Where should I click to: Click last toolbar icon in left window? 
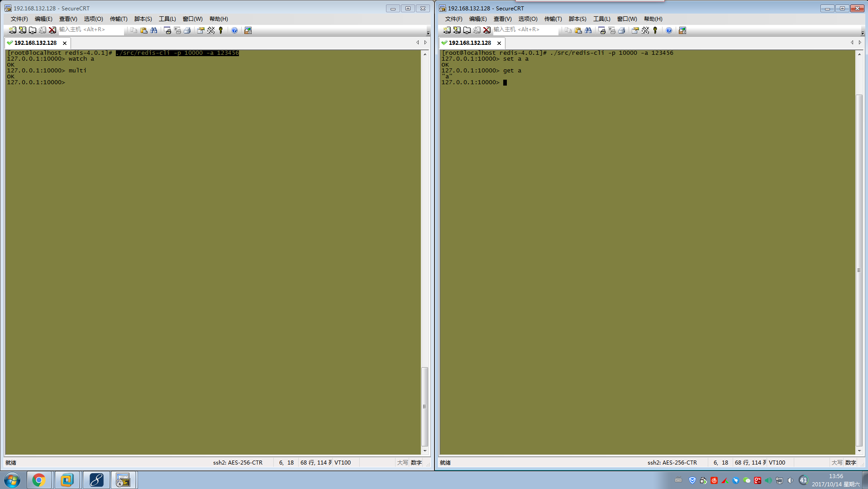tap(248, 30)
